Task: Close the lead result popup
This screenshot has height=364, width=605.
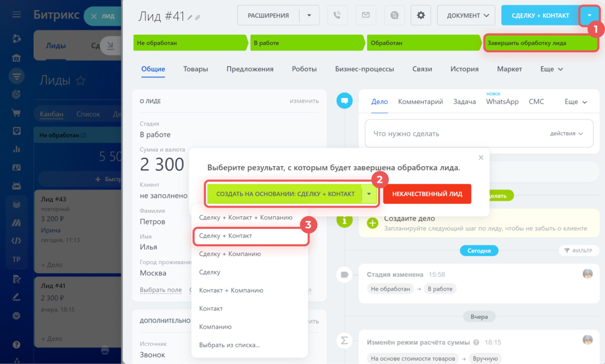Action: (x=481, y=158)
